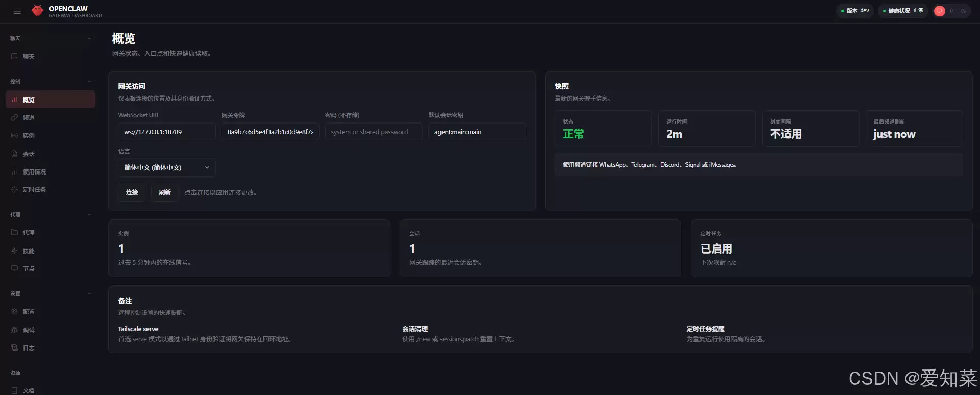
Task: Click the just now refresh tile
Action: click(914, 129)
